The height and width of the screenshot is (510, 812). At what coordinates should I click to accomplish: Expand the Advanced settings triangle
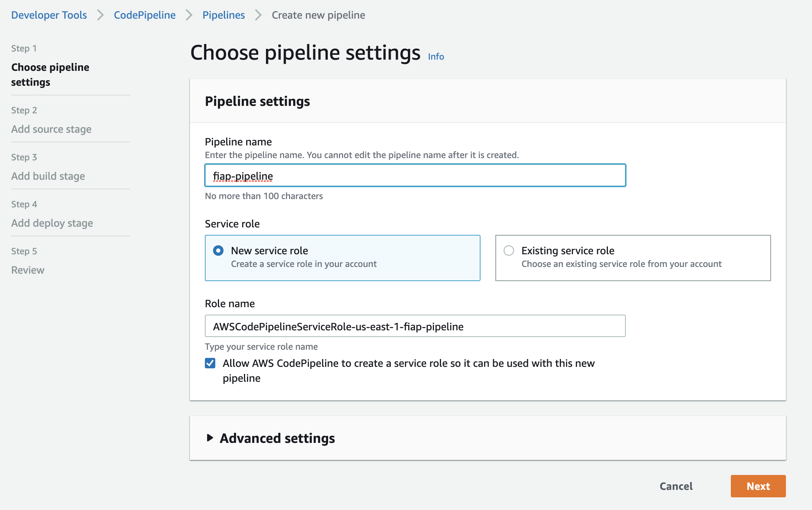(210, 438)
